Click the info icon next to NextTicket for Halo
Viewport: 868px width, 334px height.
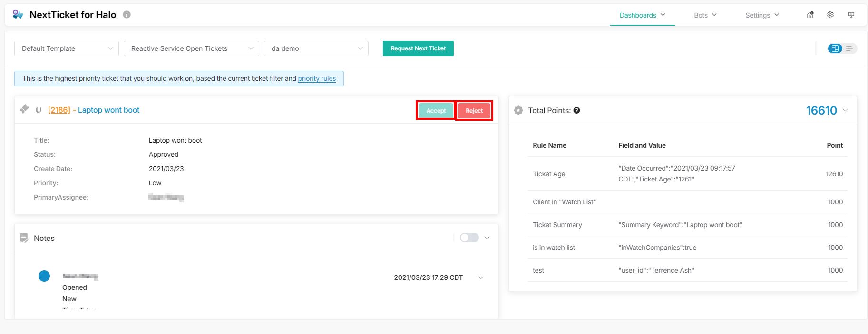pos(127,15)
